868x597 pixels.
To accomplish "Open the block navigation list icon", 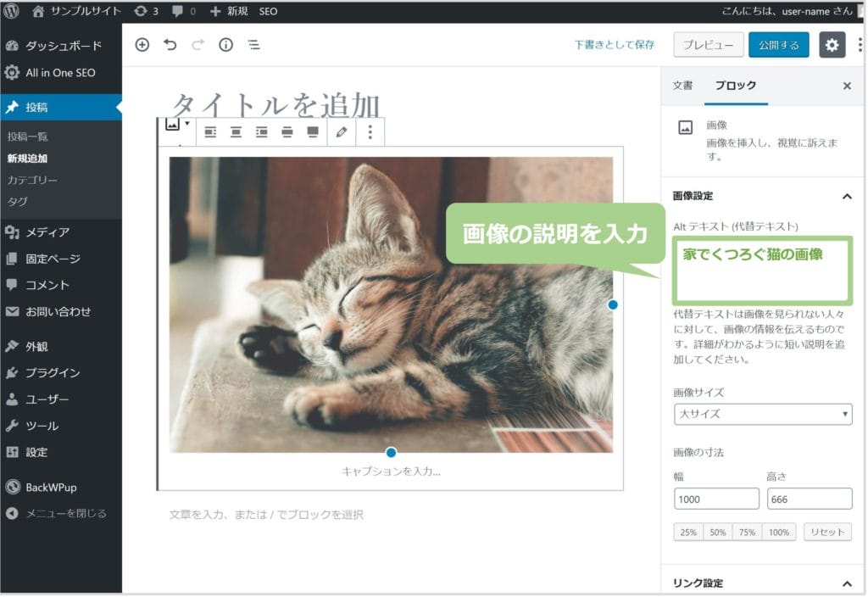I will pyautogui.click(x=253, y=45).
